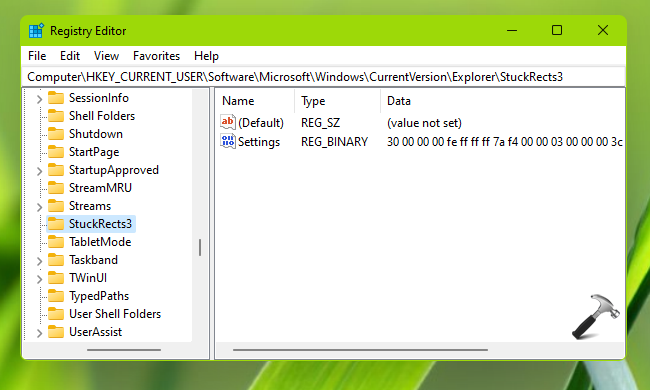Image resolution: width=650 pixels, height=390 pixels.
Task: Click the tree pane vertical scrollbar thumb
Action: pos(200,247)
